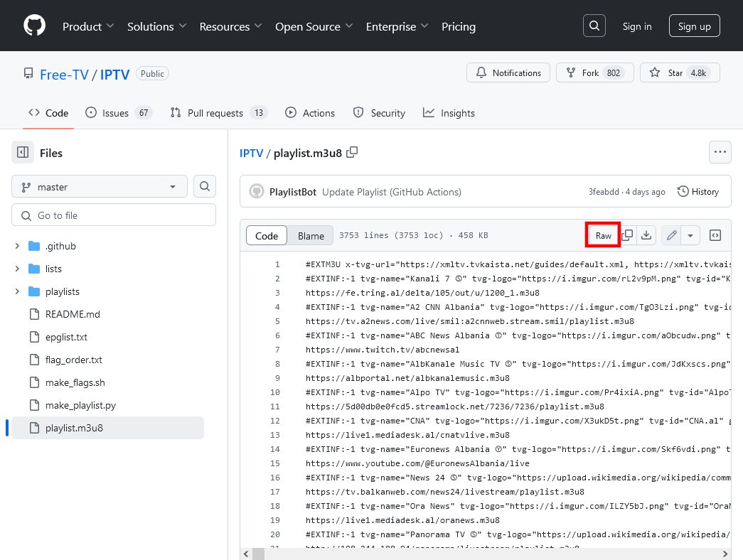Click the Sign up button
The height and width of the screenshot is (560, 743).
pos(694,26)
